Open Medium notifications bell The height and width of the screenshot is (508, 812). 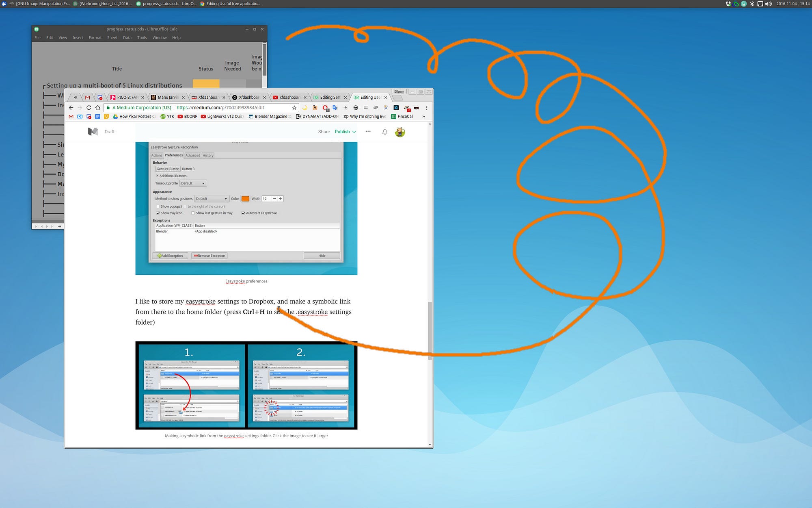pos(385,132)
